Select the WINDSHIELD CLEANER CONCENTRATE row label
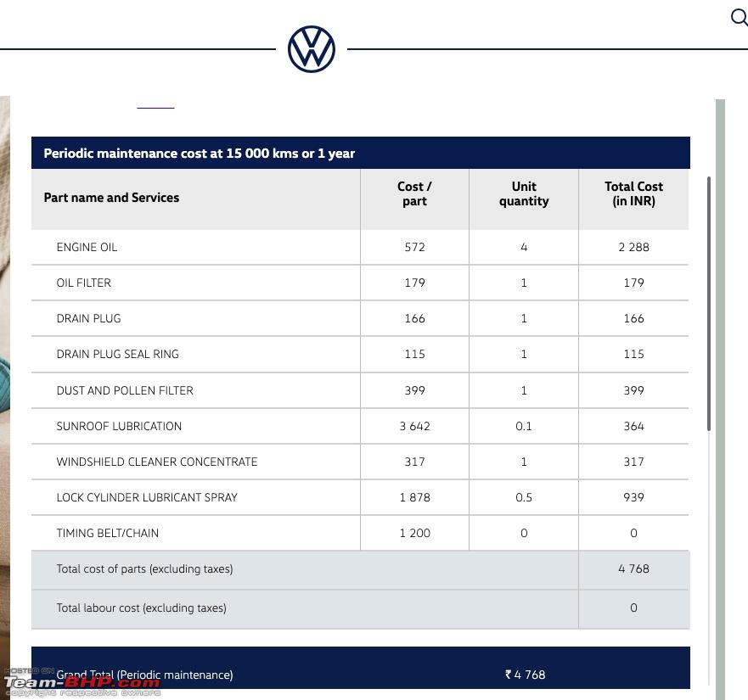This screenshot has width=748, height=700. point(157,462)
